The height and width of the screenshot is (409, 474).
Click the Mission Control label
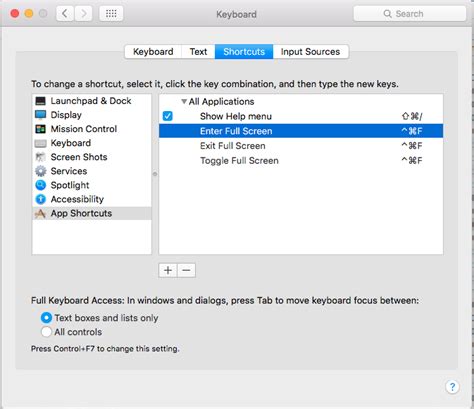click(84, 129)
